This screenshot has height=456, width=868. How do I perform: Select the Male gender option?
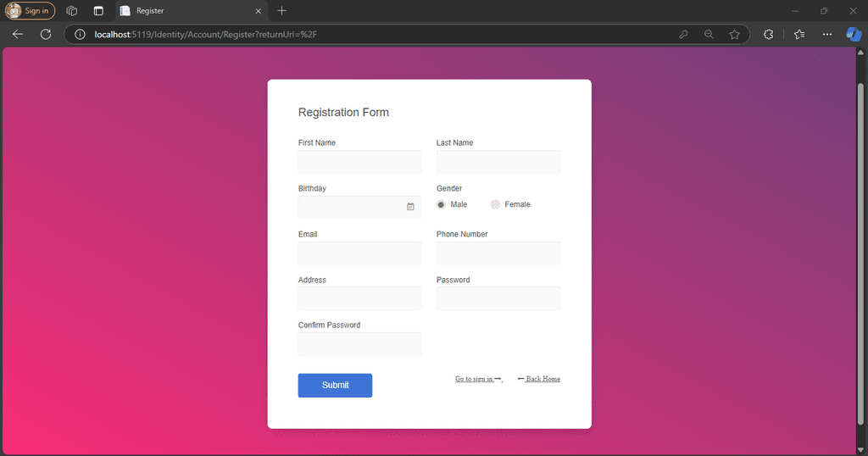point(441,205)
